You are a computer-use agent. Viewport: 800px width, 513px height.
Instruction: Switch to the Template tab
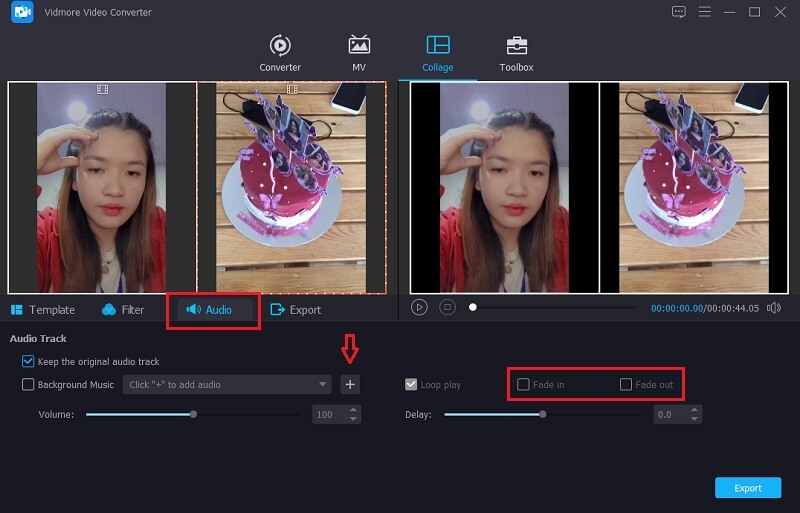(x=43, y=310)
